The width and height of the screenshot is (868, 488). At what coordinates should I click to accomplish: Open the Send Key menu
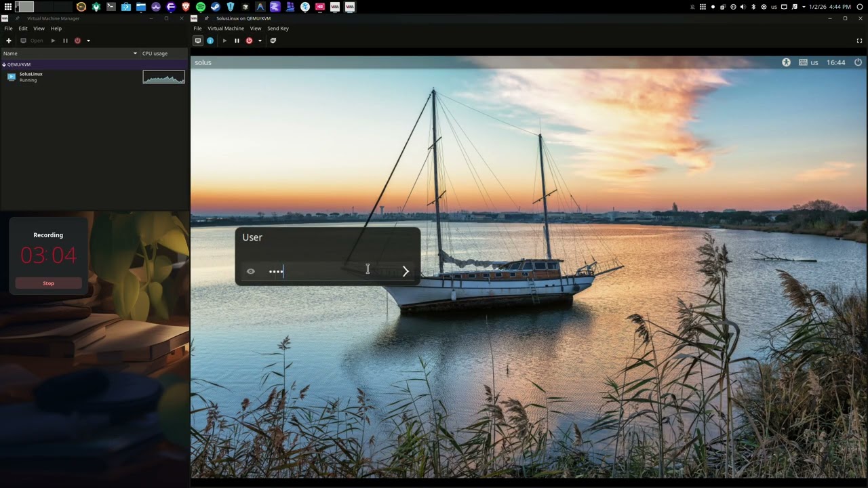point(278,28)
